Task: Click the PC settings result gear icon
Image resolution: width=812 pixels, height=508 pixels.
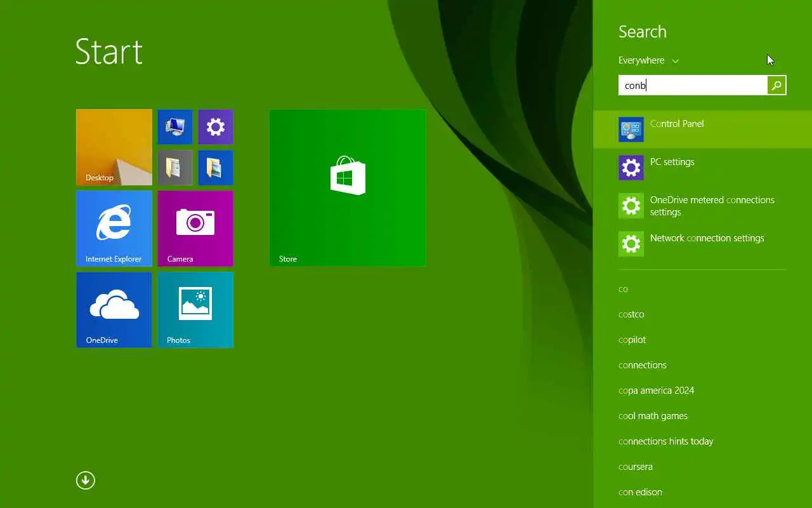Action: [x=631, y=168]
